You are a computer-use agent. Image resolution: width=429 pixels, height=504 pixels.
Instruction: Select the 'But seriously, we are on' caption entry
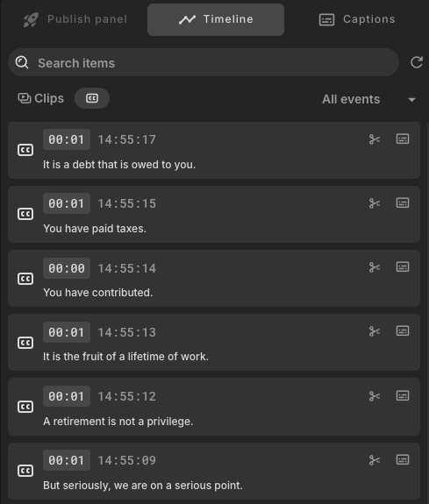pos(214,472)
